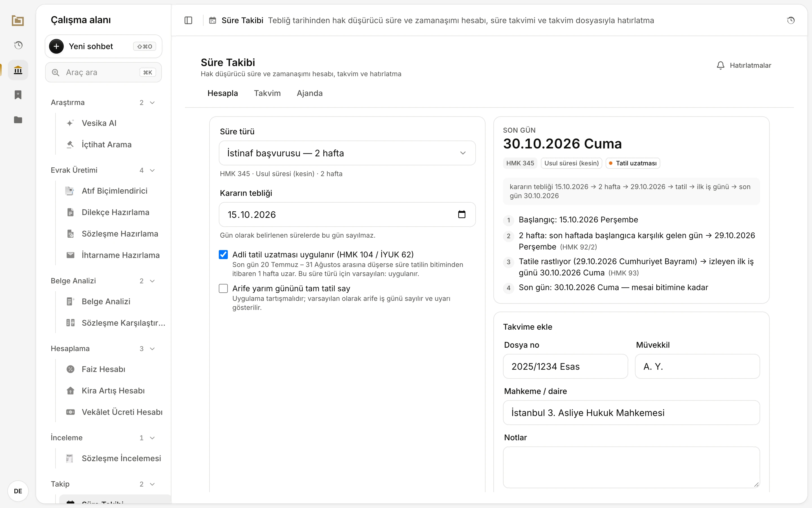The width and height of the screenshot is (812, 508).
Task: Click the Tatil uzatması badge
Action: point(632,163)
